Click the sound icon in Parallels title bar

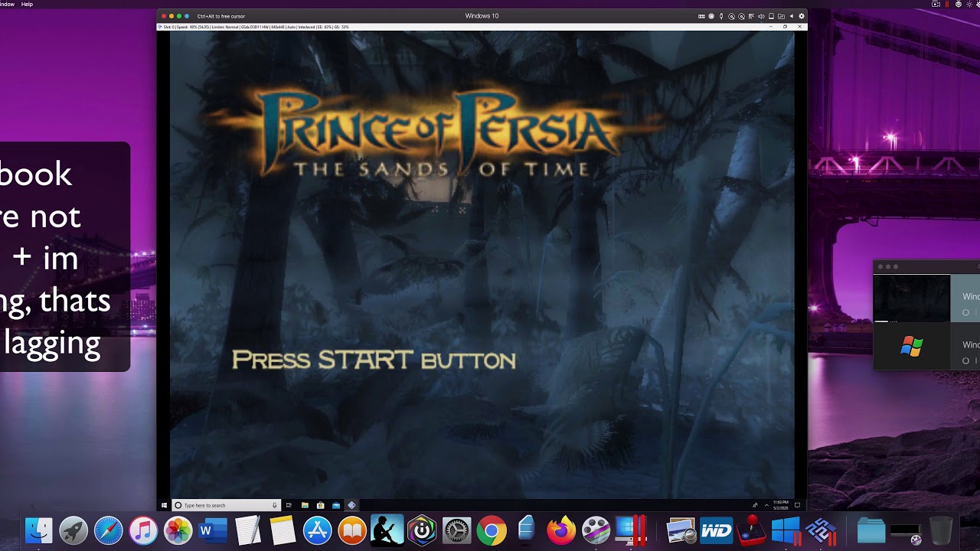[761, 16]
